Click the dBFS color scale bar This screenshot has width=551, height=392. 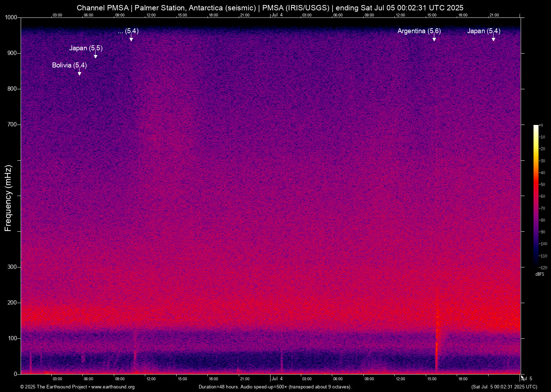(536, 196)
